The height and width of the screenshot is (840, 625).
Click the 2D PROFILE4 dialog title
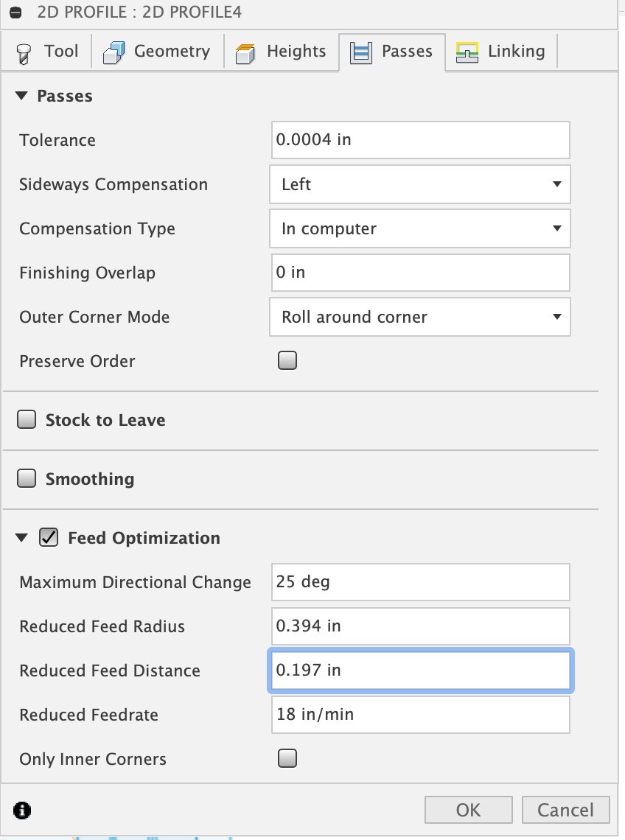coord(139,13)
